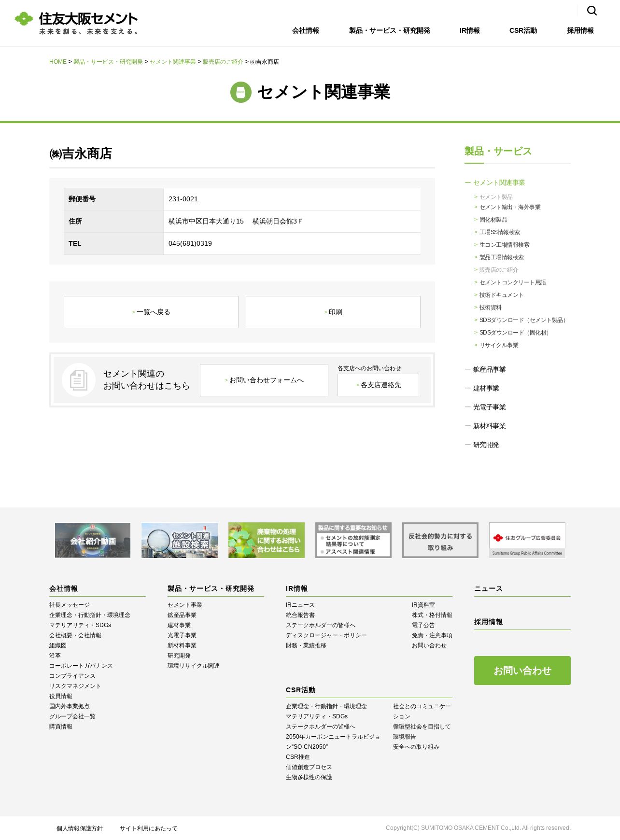Click IR資料室 footer link
The width and height of the screenshot is (620, 840).
point(423,605)
